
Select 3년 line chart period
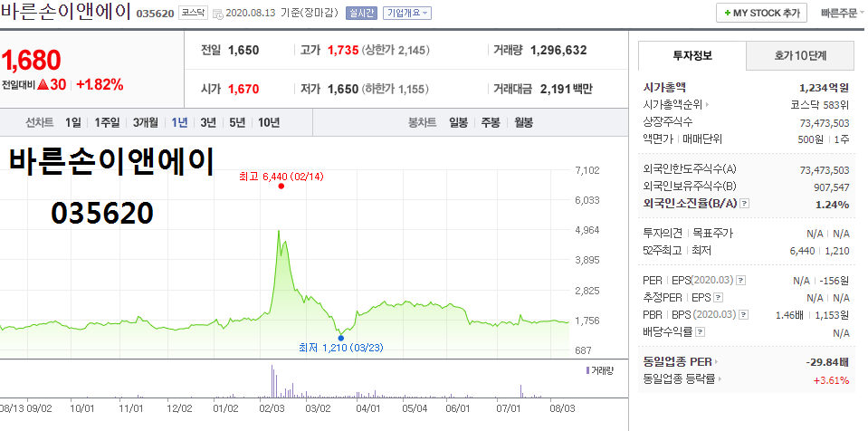coord(208,122)
